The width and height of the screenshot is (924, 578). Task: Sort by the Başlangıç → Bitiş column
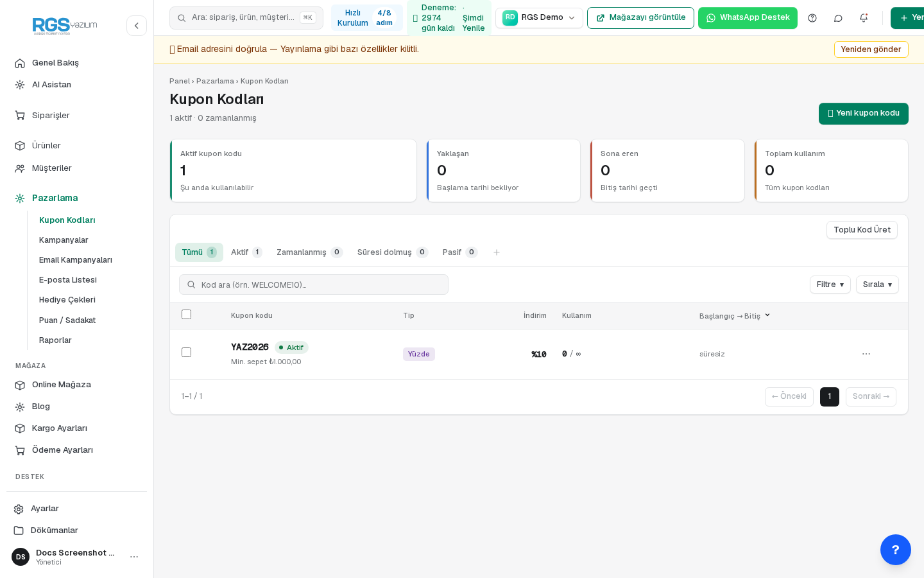735,316
